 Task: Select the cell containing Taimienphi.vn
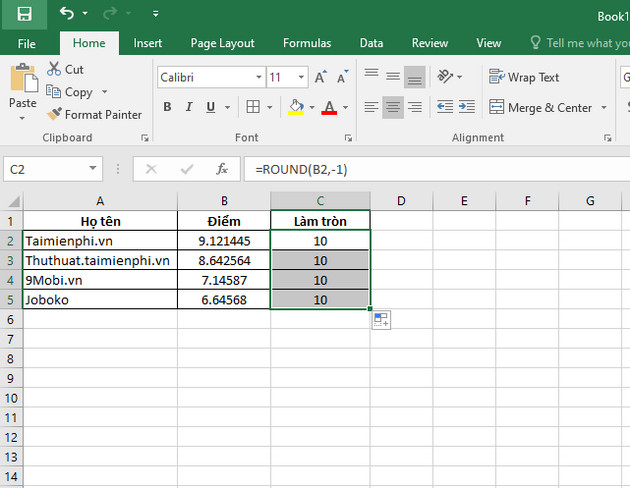click(100, 241)
